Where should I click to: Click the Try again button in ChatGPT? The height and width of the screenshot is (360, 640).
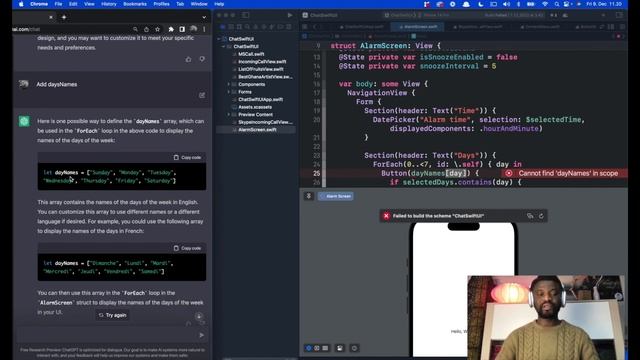pyautogui.click(x=113, y=315)
